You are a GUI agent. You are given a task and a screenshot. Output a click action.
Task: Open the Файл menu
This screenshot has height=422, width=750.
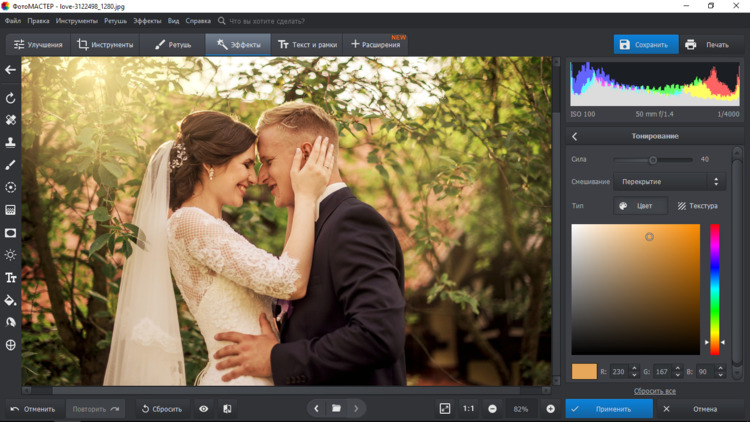[x=13, y=20]
